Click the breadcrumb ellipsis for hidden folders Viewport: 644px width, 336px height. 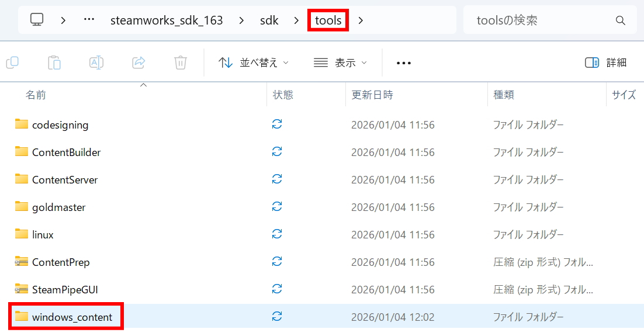89,20
